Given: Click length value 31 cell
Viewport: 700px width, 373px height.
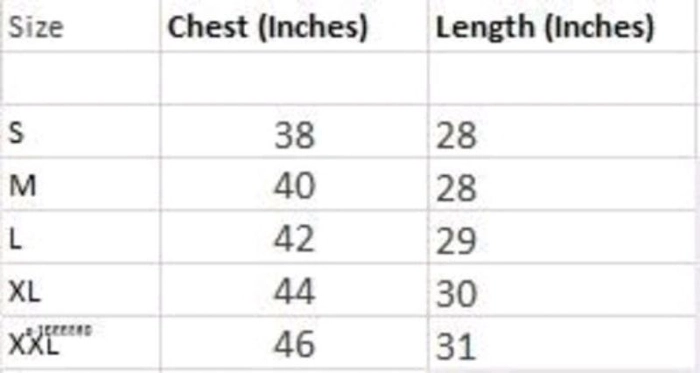Looking at the screenshot, I should click(x=562, y=343).
